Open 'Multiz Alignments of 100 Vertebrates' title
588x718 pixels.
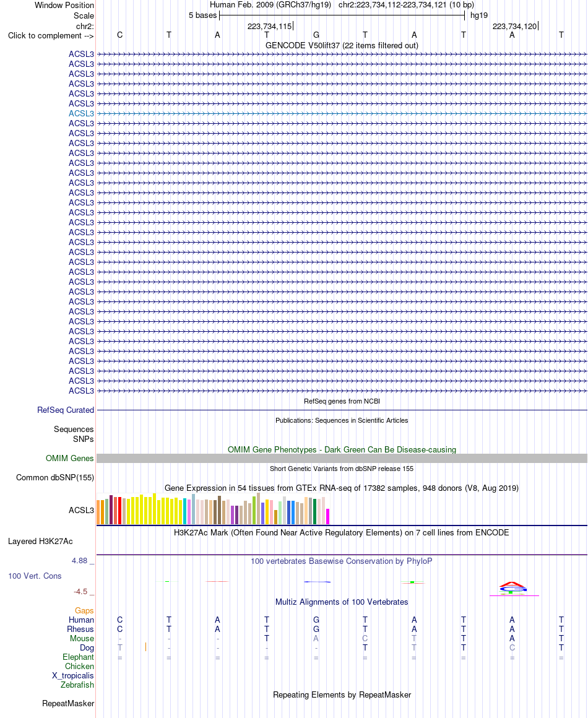pos(342,602)
